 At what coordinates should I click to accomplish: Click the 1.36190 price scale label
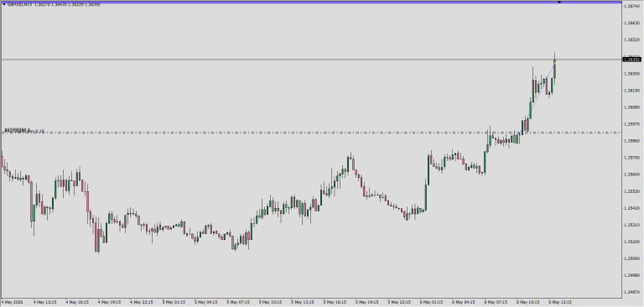point(632,91)
